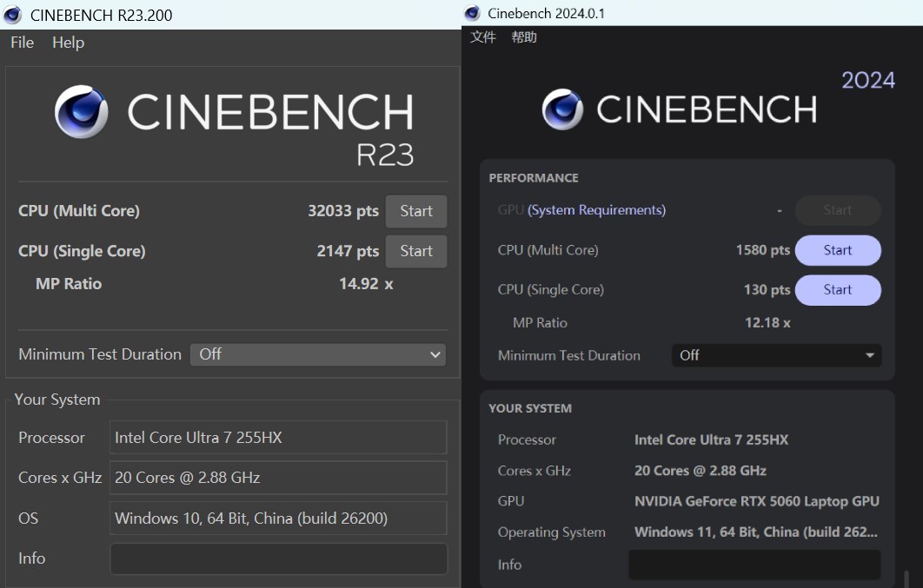923x588 pixels.
Task: Click the R23 Processor field
Action: (278, 438)
